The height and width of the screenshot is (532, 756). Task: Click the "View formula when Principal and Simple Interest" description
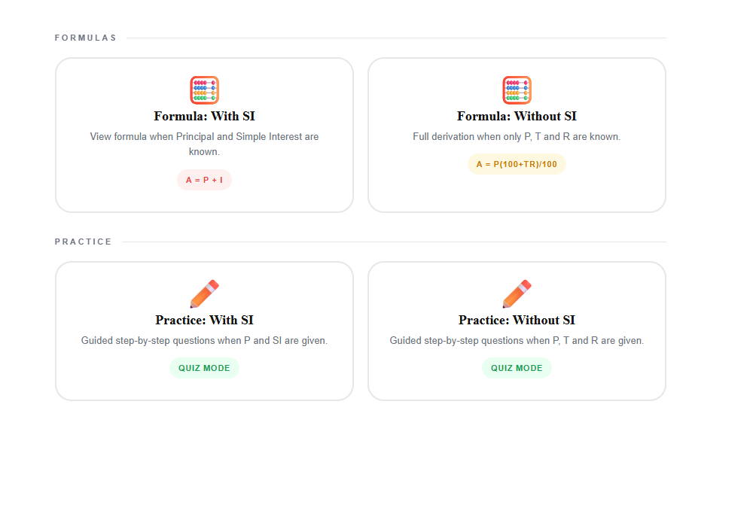click(x=204, y=137)
